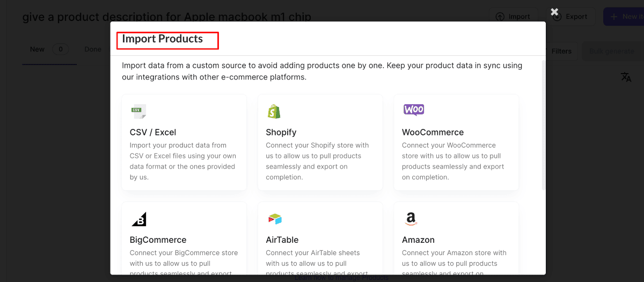Switch to the New tab
This screenshot has width=644, height=282.
click(x=37, y=49)
